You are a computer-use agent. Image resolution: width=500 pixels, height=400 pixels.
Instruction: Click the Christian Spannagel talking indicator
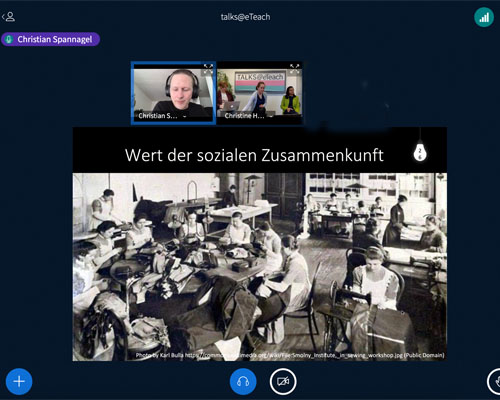point(50,39)
